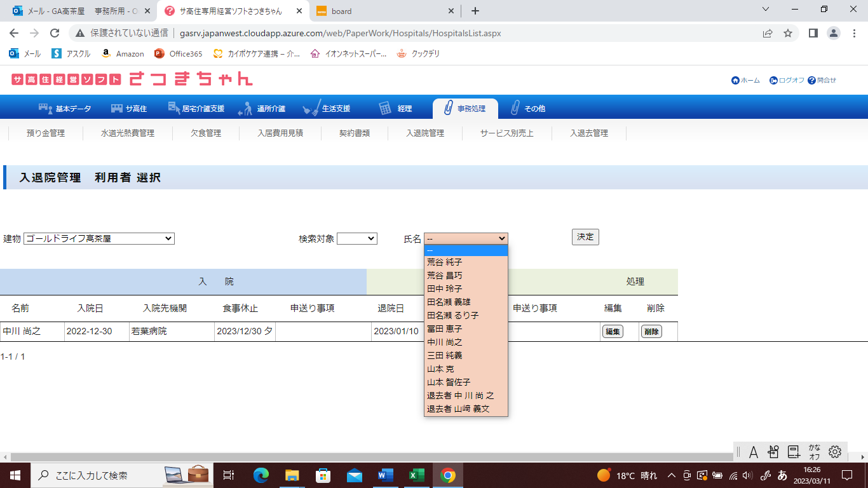Image resolution: width=868 pixels, height=488 pixels.
Task: Open the 基本データ icon menu
Action: pyautogui.click(x=45, y=109)
